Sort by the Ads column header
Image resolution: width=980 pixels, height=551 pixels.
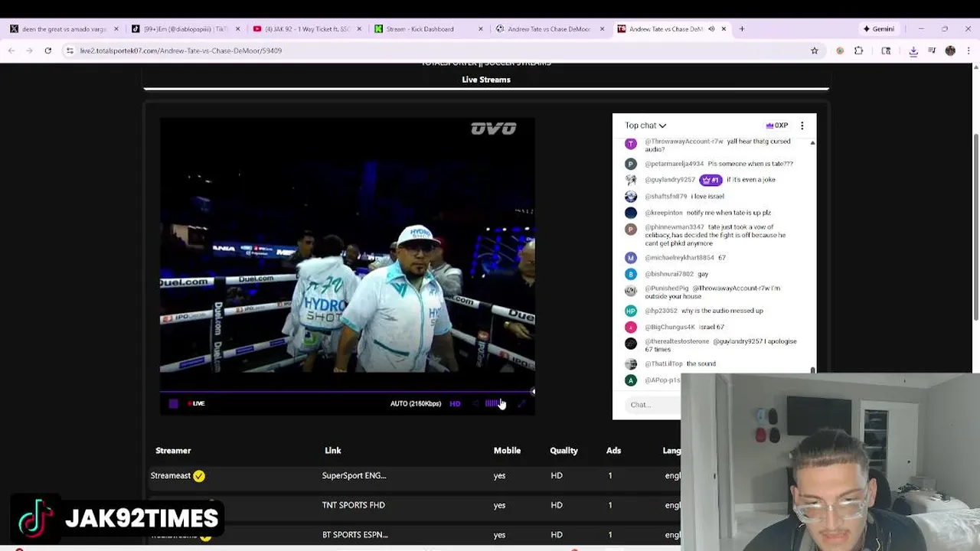pyautogui.click(x=613, y=451)
